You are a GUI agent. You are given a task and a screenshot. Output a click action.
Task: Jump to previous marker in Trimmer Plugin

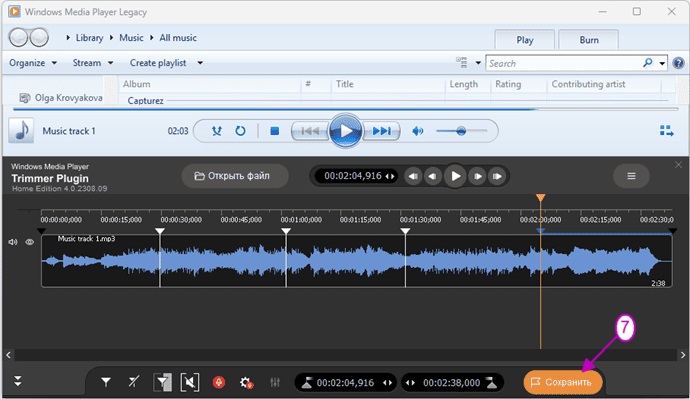pos(413,176)
